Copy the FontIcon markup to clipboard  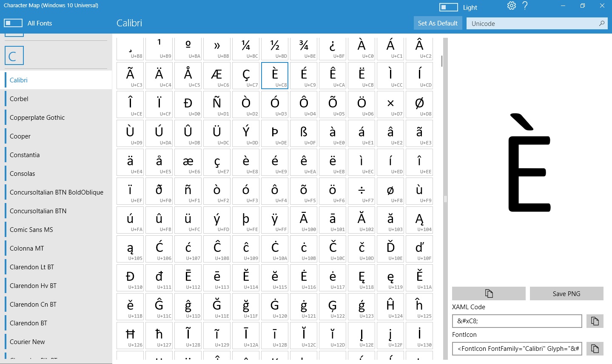coord(595,349)
